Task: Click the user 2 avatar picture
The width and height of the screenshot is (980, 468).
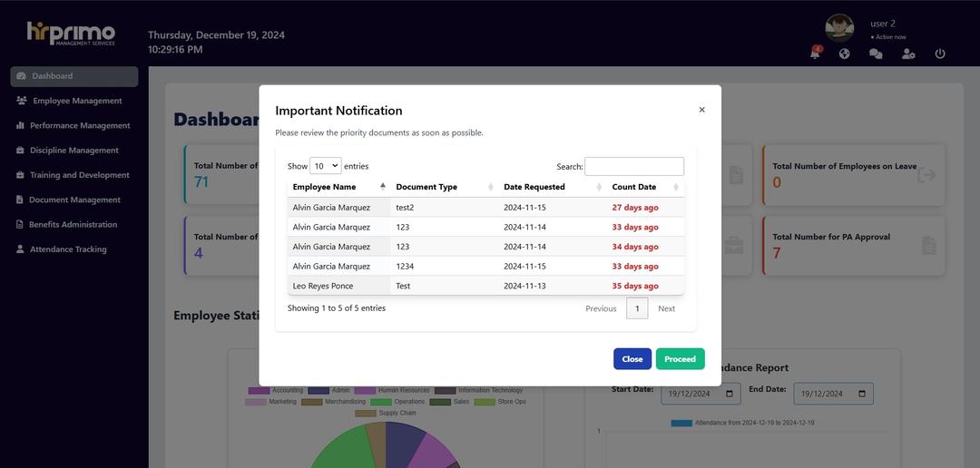Action: [x=839, y=28]
